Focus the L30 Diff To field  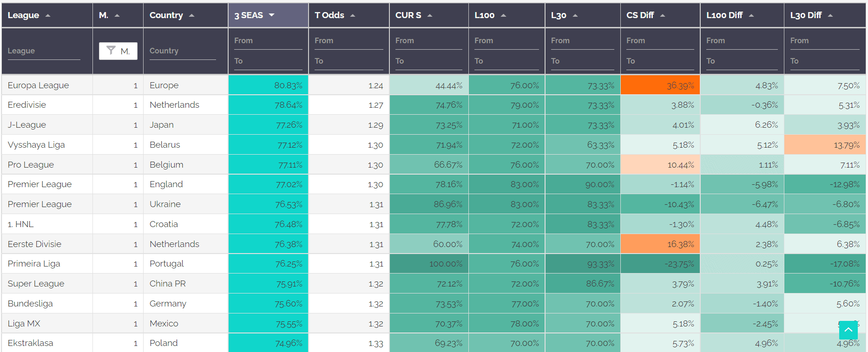pos(825,61)
